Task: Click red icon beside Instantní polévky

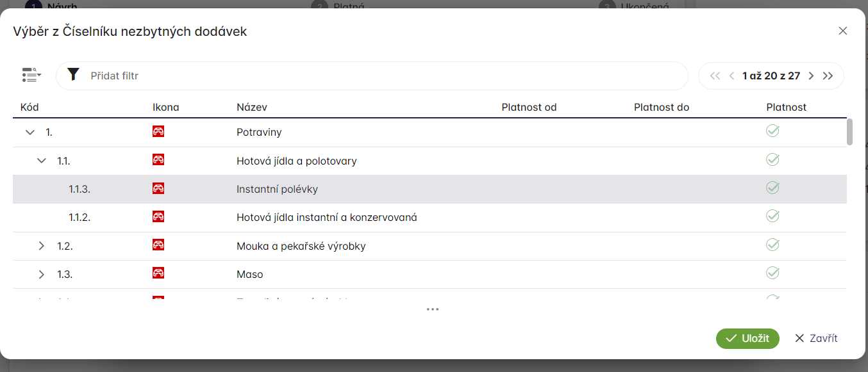Action: point(158,189)
